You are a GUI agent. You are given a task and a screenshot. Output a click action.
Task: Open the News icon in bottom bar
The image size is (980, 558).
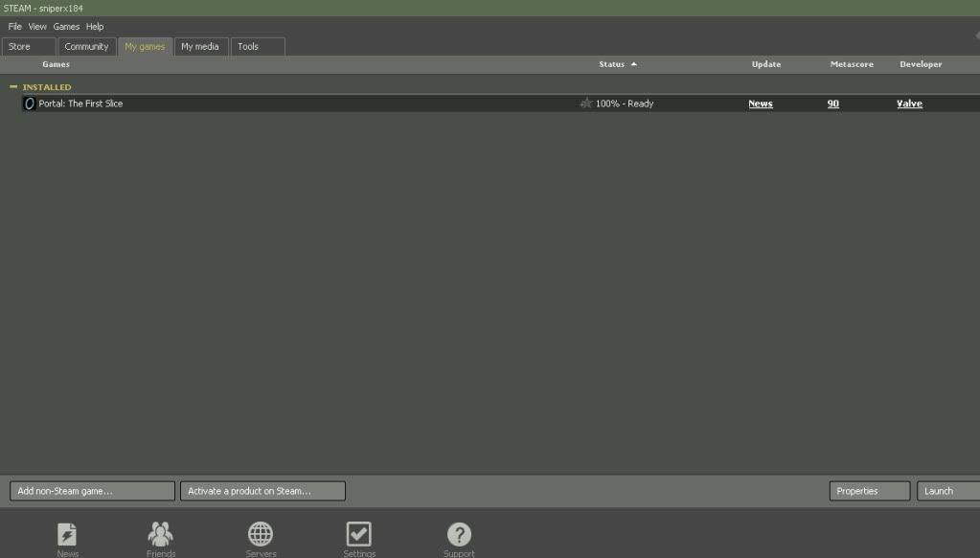click(x=67, y=534)
